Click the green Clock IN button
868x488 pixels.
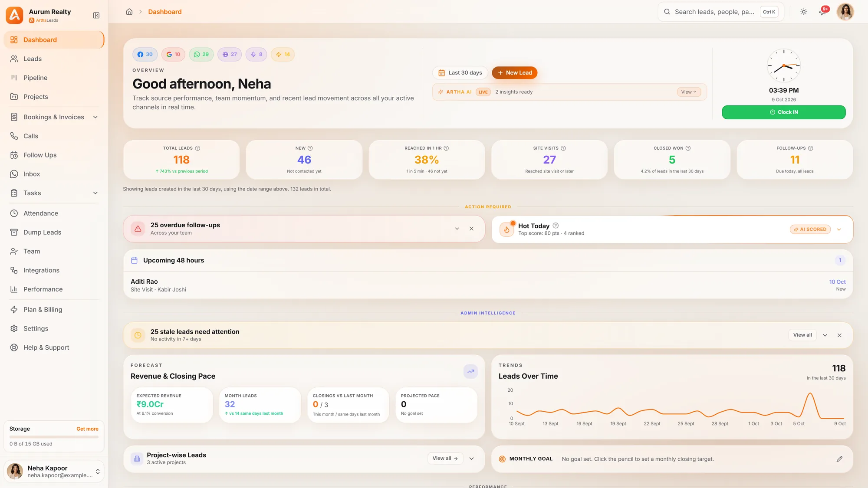tap(783, 112)
